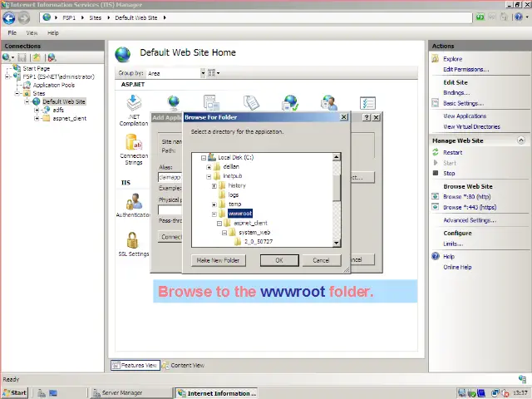Click the folder list scroll up arrow
The image size is (532, 399).
click(x=336, y=157)
